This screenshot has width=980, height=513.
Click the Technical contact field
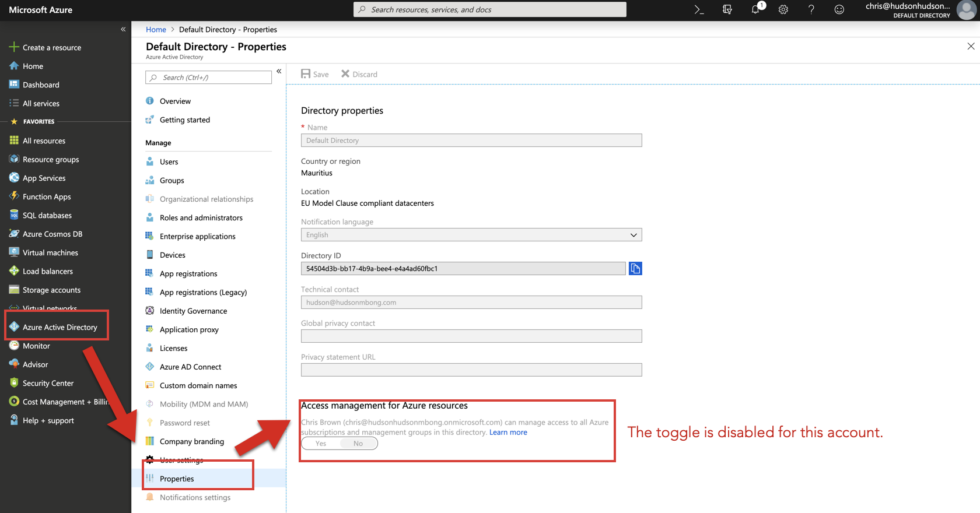coord(471,303)
